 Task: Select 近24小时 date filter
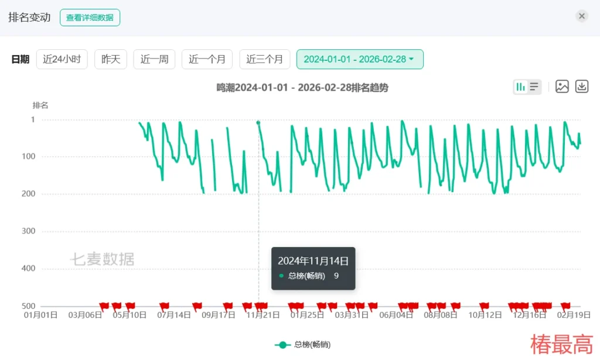coord(62,59)
